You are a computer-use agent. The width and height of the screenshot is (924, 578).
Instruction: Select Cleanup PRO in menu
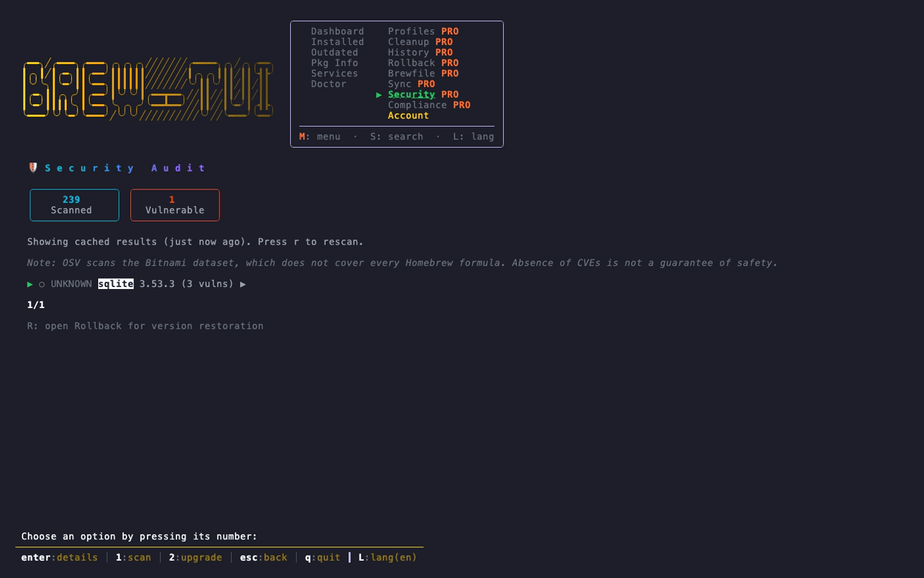click(420, 42)
